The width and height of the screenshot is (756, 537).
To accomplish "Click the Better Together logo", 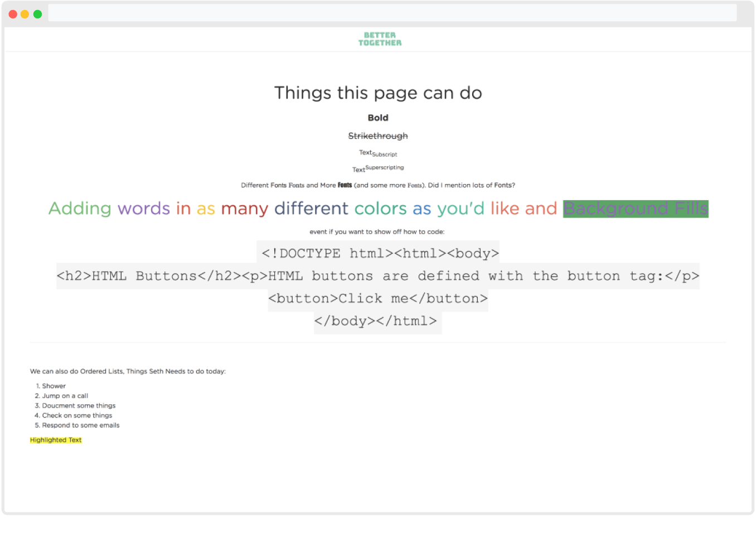I will pyautogui.click(x=380, y=39).
